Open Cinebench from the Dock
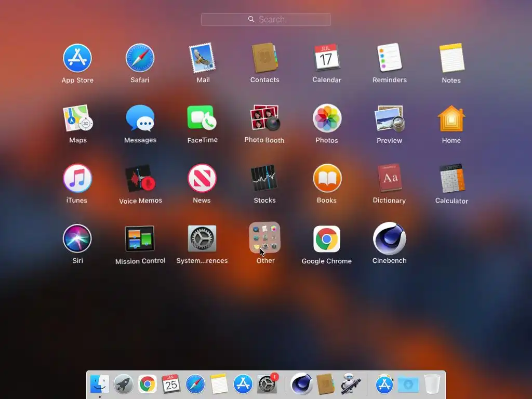 tap(302, 384)
